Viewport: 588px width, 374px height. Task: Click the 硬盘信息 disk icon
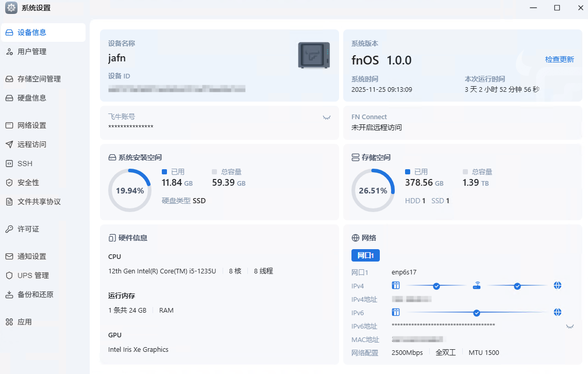point(9,98)
